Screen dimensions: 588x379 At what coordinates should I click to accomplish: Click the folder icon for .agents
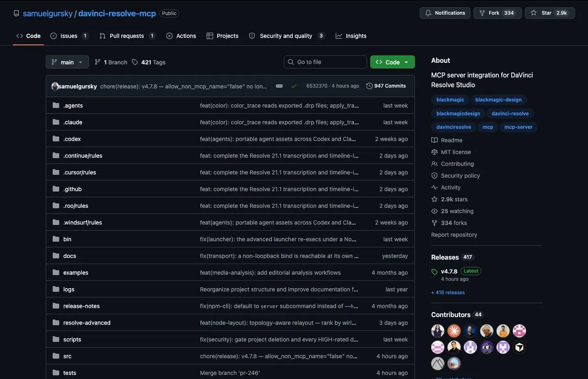point(56,105)
